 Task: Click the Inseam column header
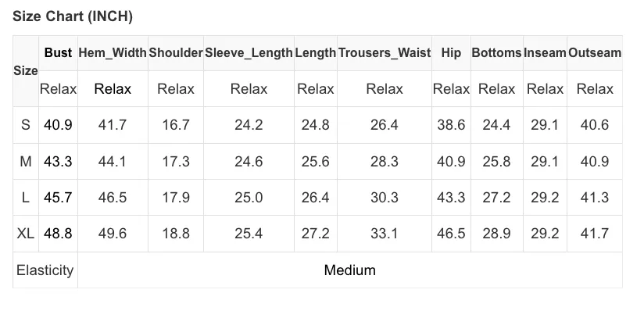[x=545, y=52]
